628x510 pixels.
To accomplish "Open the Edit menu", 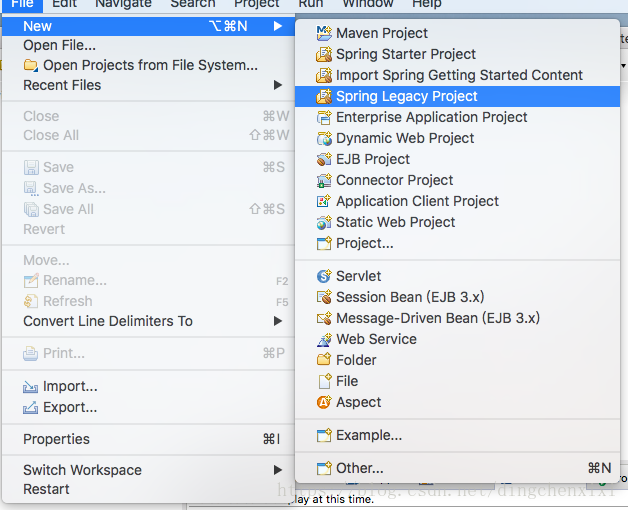I will tap(64, 4).
